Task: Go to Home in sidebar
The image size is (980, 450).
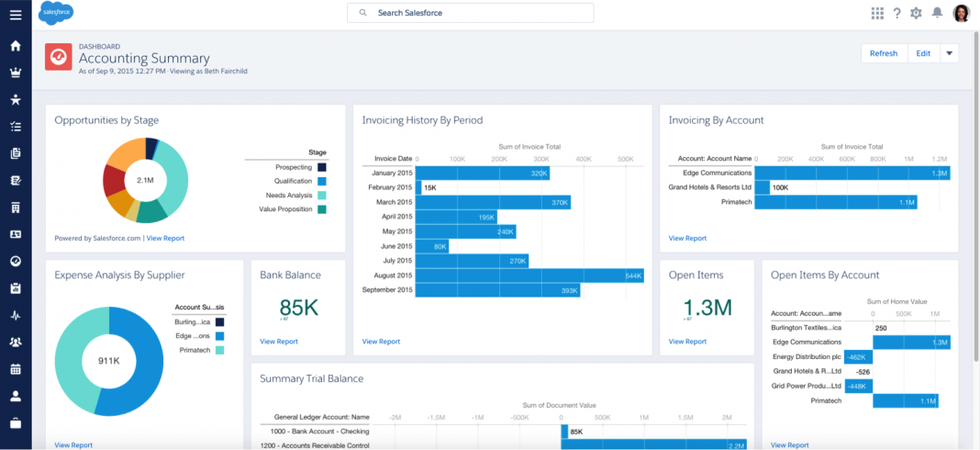Action: (16, 46)
